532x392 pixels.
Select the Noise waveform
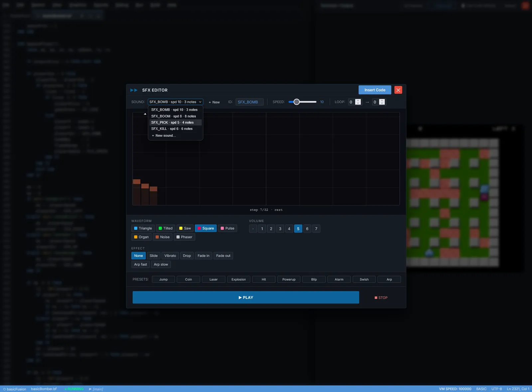pyautogui.click(x=163, y=237)
